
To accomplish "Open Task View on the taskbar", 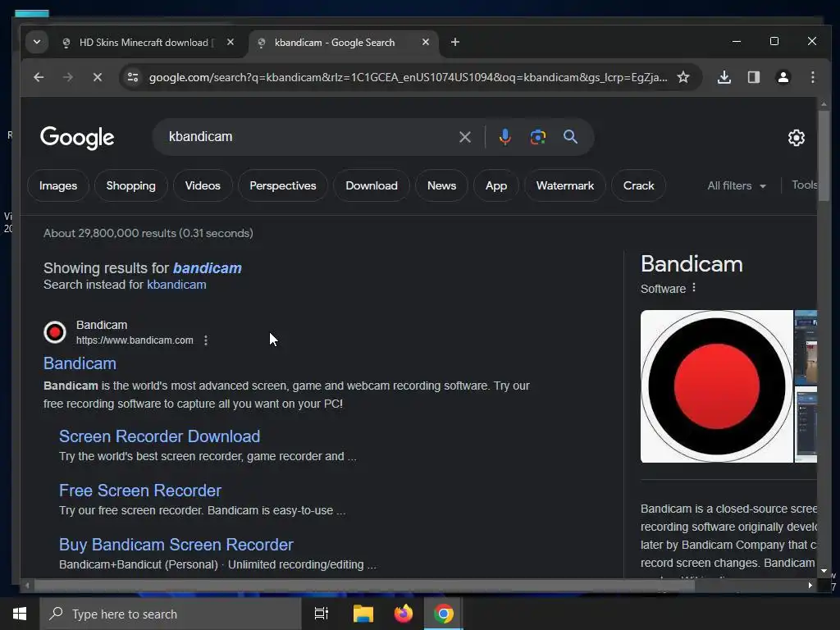I will coord(322,614).
